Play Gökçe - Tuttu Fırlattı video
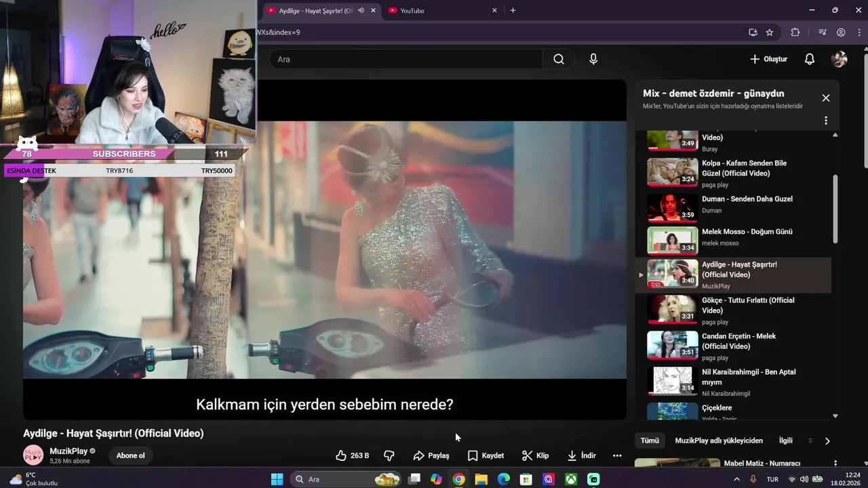 click(x=734, y=310)
